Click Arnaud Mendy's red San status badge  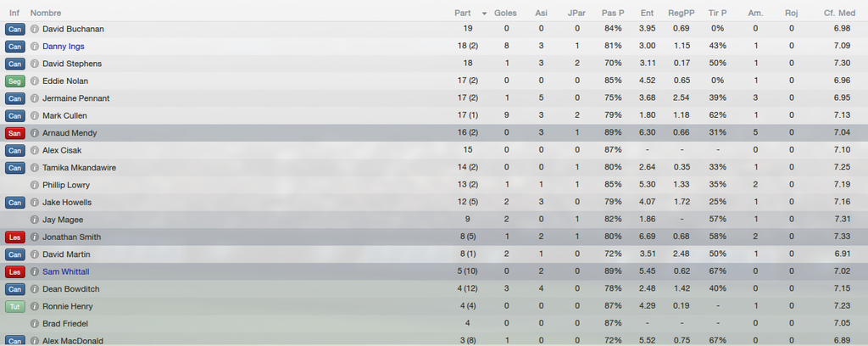[x=15, y=133]
